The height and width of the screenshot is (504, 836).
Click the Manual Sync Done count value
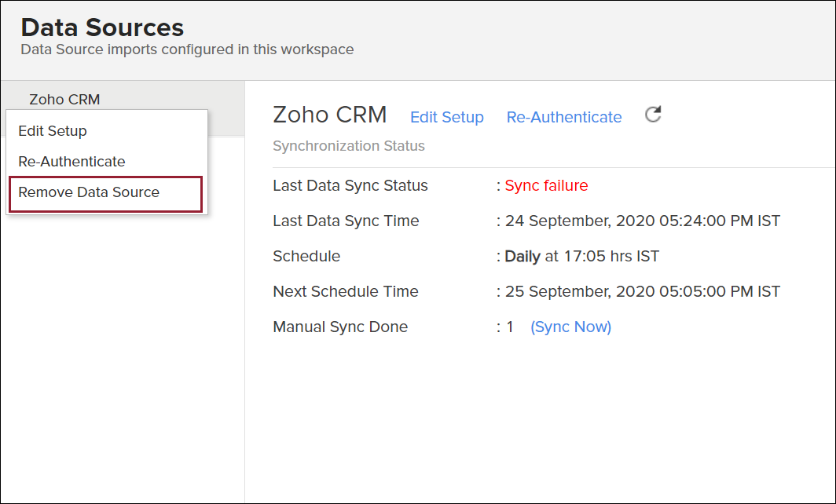509,327
